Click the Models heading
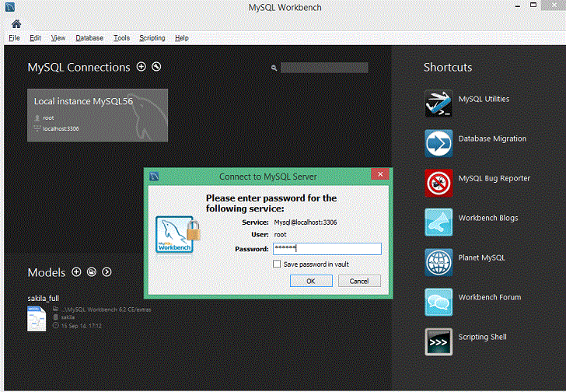 [47, 272]
